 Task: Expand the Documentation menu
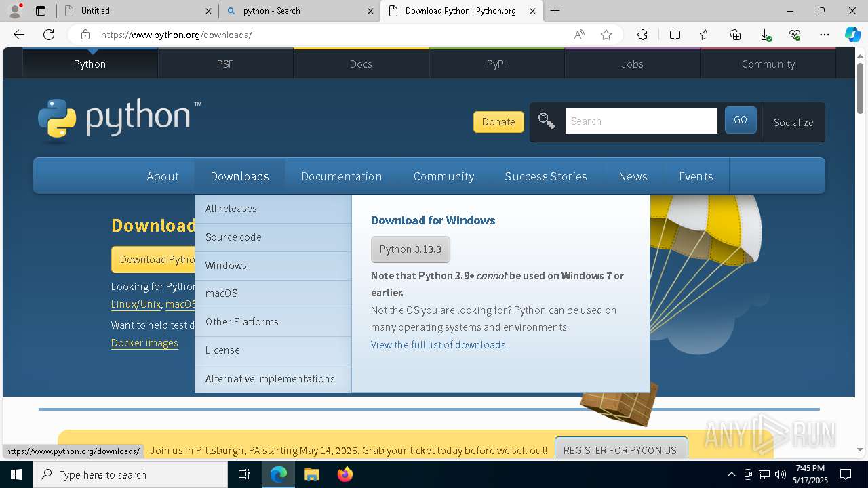[x=341, y=176]
